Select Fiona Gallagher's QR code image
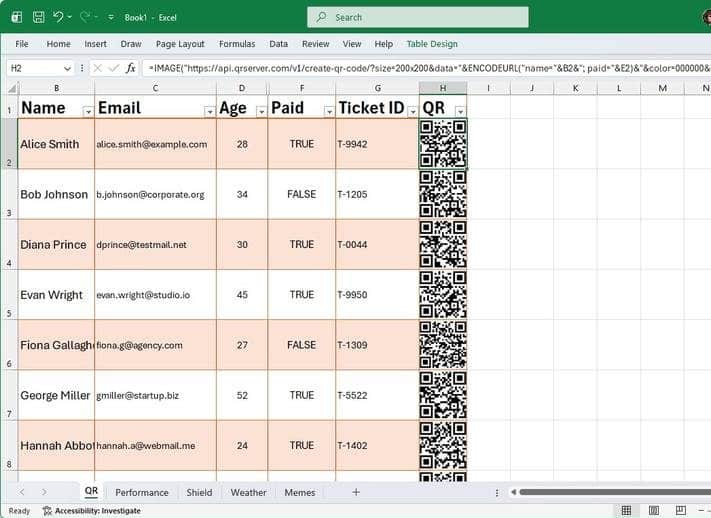Image resolution: width=711 pixels, height=518 pixels. (x=443, y=345)
